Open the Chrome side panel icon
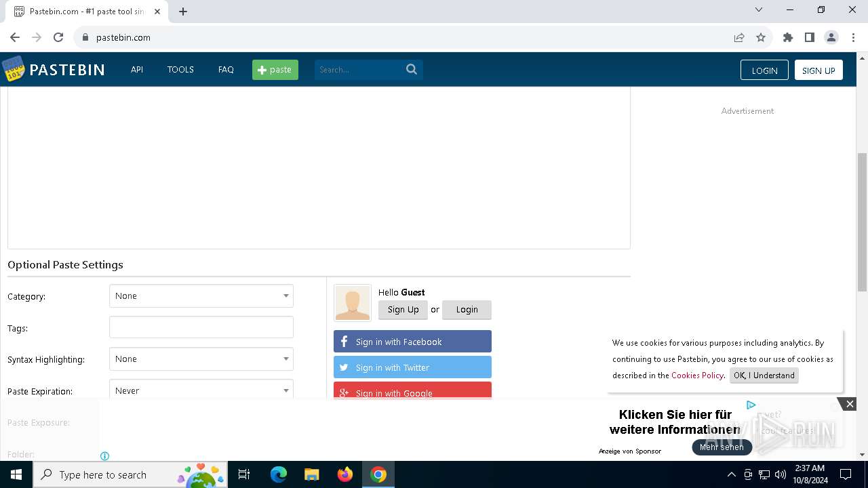868x488 pixels. (x=810, y=37)
